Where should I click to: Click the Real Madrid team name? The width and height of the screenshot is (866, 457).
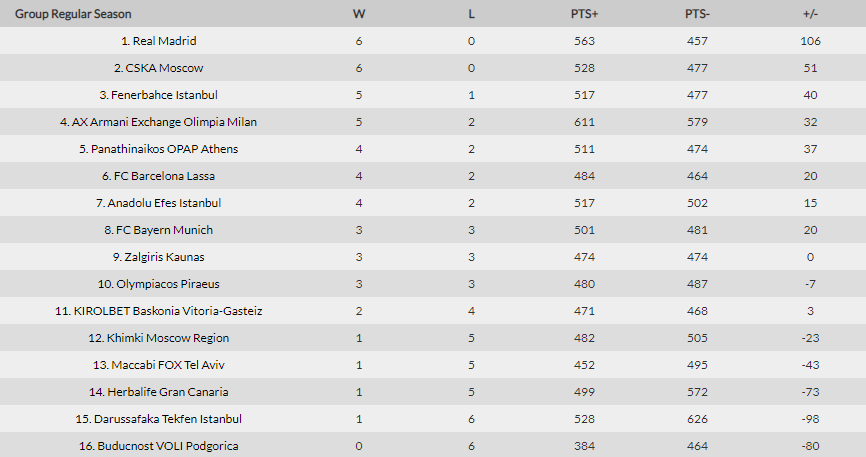(164, 41)
